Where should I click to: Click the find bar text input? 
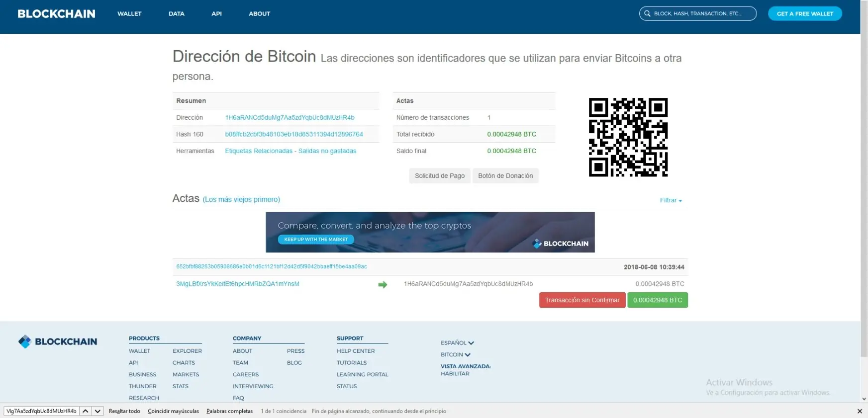pyautogui.click(x=41, y=411)
